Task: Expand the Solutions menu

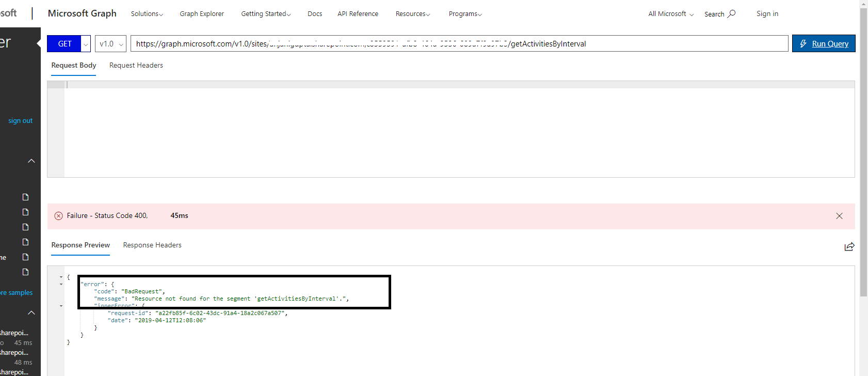Action: (x=147, y=14)
